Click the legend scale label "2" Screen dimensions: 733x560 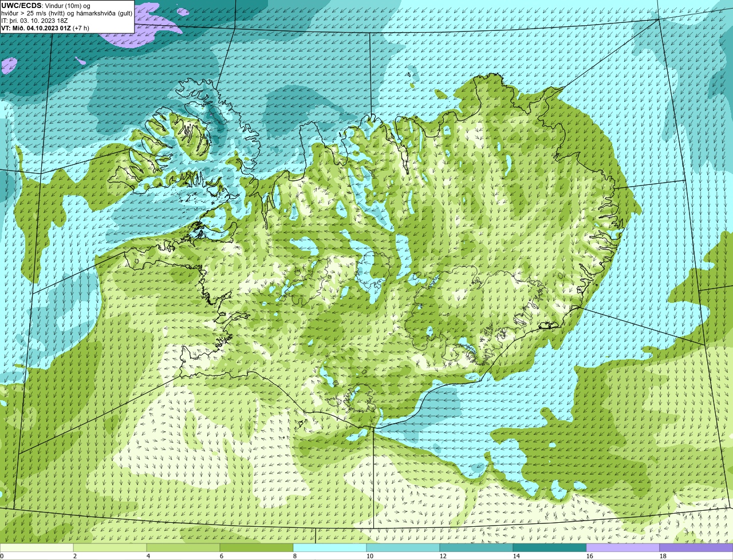[75, 556]
